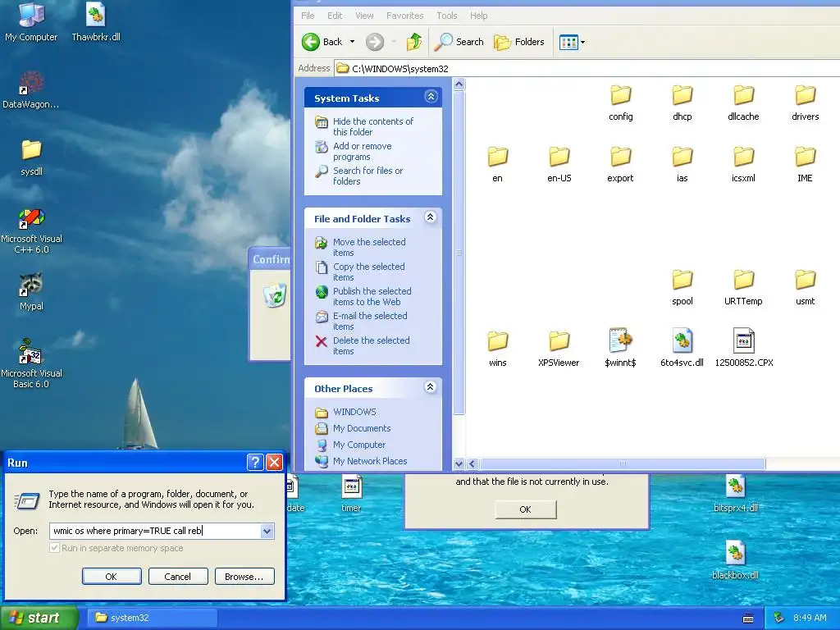Toggle Run in separate memory space checkbox
The image size is (840, 630).
(54, 548)
